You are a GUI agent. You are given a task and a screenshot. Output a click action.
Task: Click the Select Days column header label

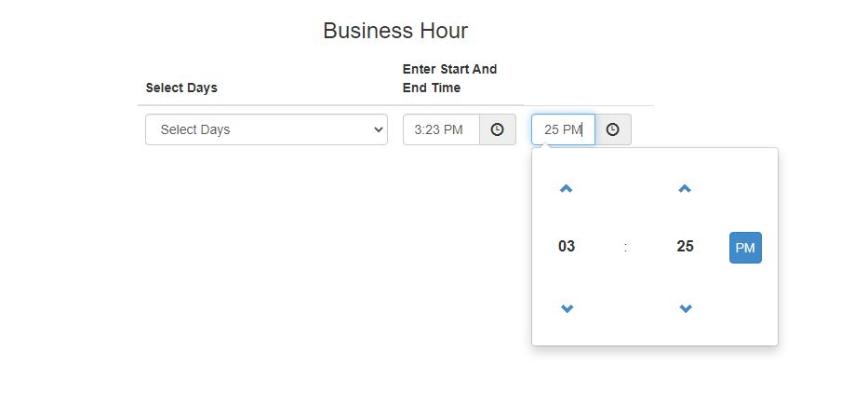point(181,88)
